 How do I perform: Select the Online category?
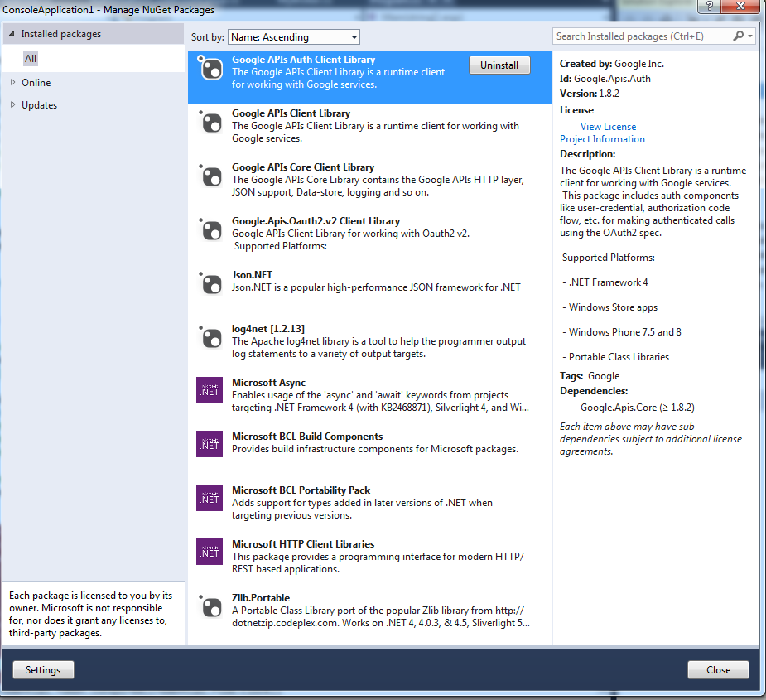tap(36, 83)
